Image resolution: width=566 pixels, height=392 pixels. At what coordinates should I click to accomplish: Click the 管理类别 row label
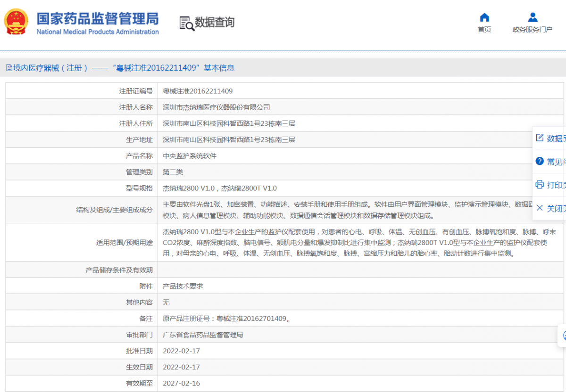[139, 172]
